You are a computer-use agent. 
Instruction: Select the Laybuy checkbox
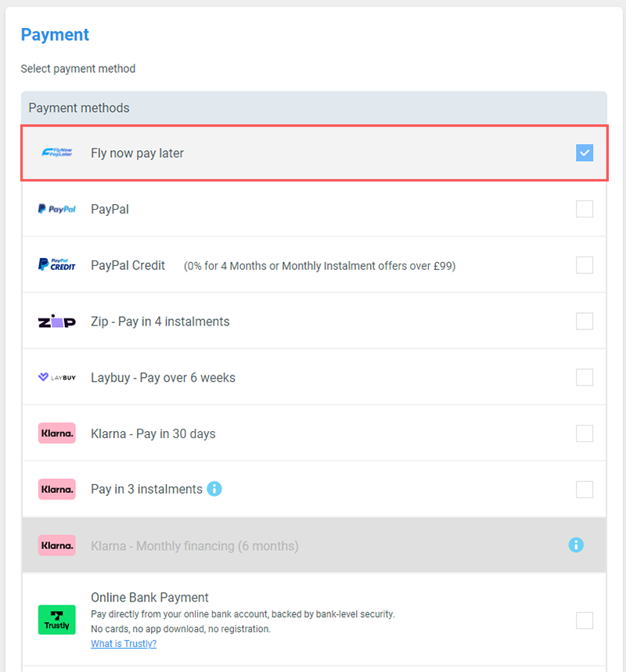pos(585,377)
